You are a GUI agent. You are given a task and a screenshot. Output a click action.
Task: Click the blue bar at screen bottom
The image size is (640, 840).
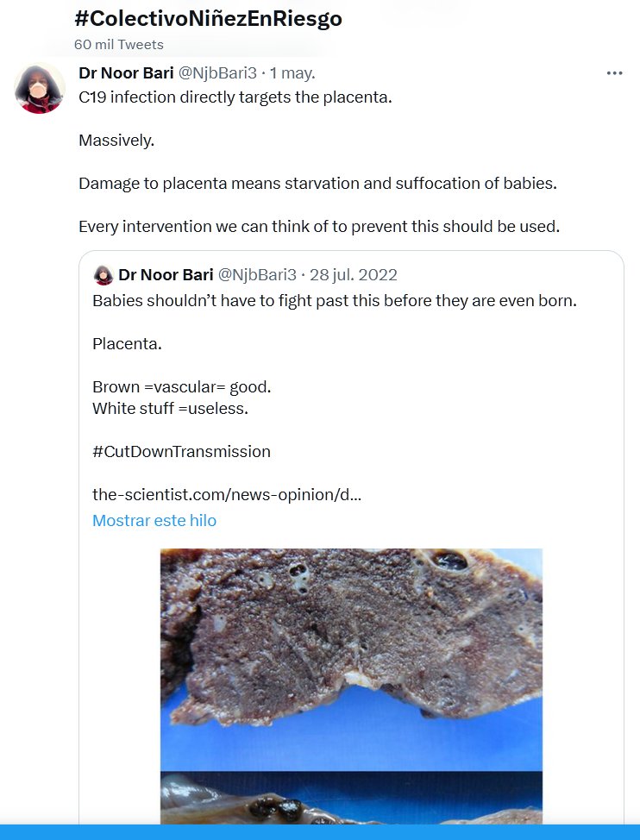(320, 831)
